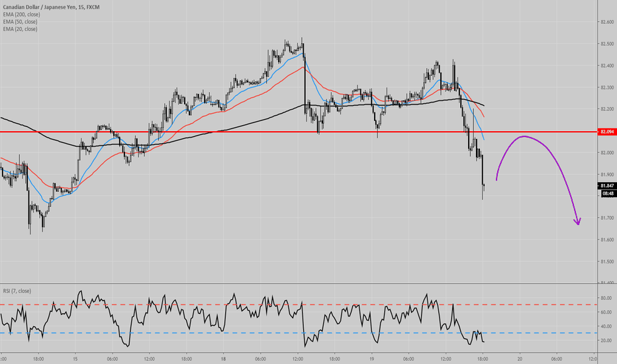617x364 pixels.
Task: Click the 80.00 level on the RSI scale
Action: (x=606, y=298)
